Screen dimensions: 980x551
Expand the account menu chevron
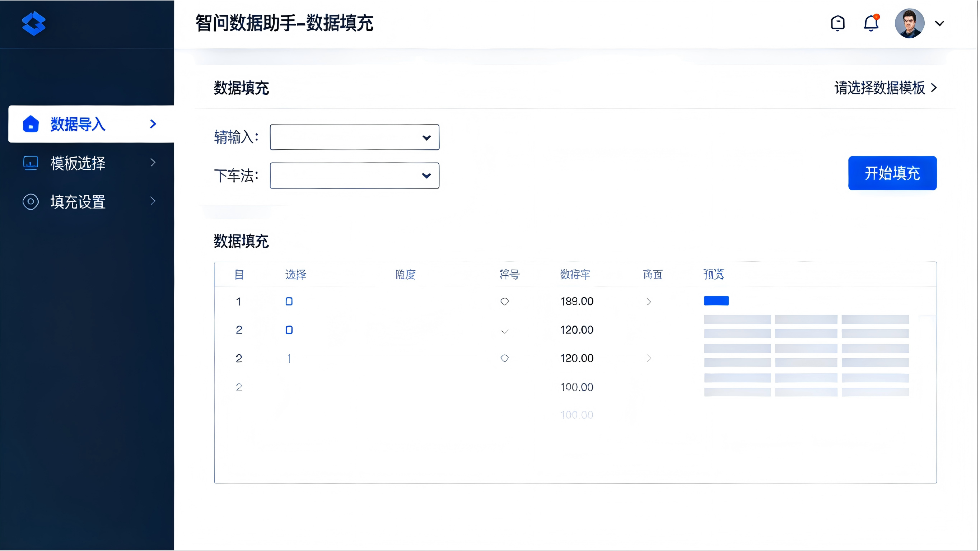click(x=939, y=24)
